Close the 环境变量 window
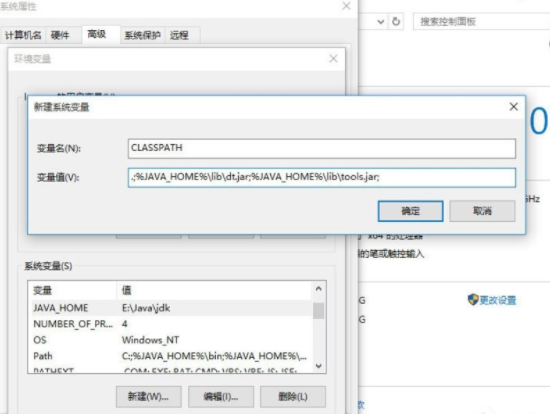Viewport: 550px width, 414px height. pyautogui.click(x=333, y=58)
